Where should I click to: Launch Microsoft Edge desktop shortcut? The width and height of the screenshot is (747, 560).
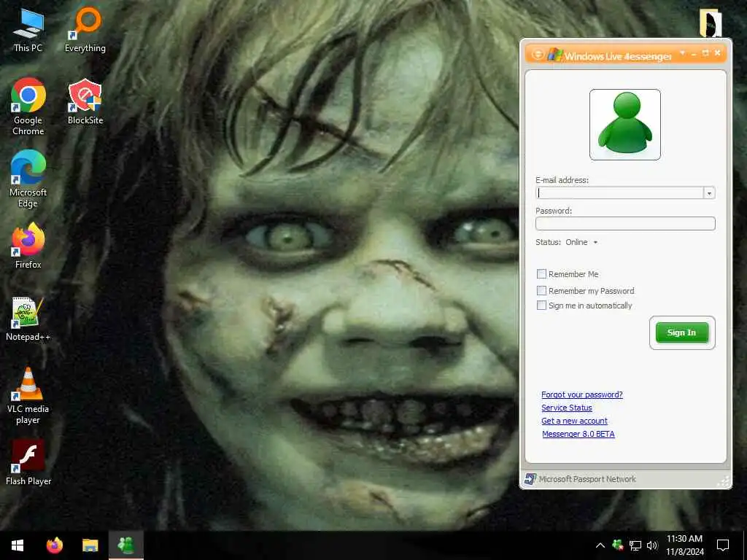(x=28, y=179)
